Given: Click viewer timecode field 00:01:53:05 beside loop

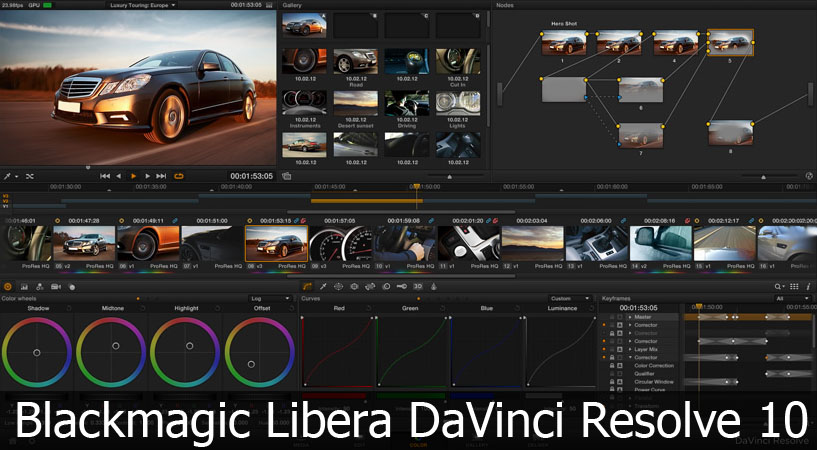Looking at the screenshot, I should 252,176.
